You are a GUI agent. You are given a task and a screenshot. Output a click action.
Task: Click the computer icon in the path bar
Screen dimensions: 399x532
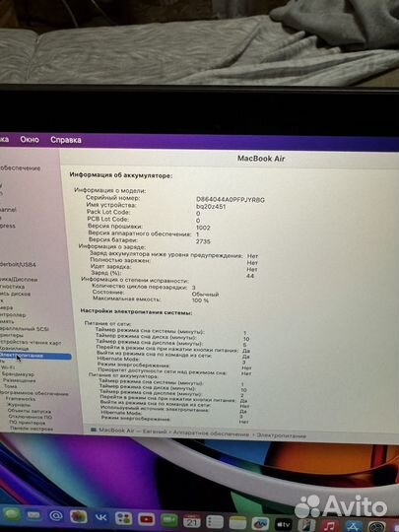(94, 430)
